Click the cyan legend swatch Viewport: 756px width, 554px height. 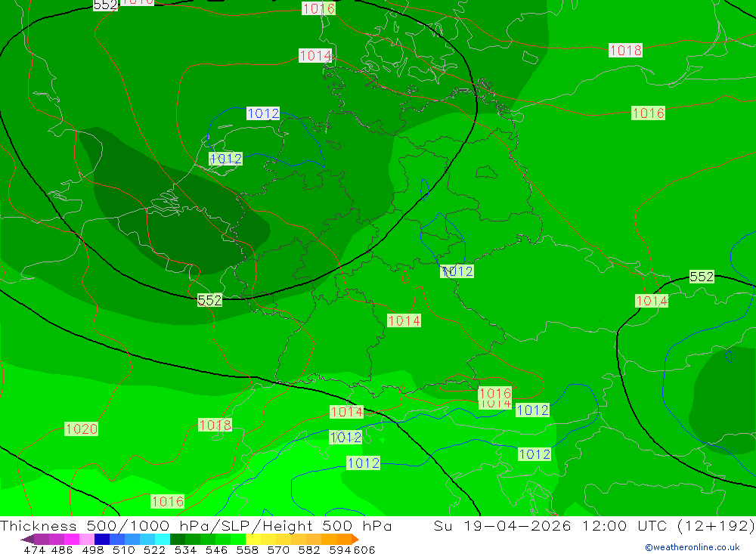tap(163, 539)
